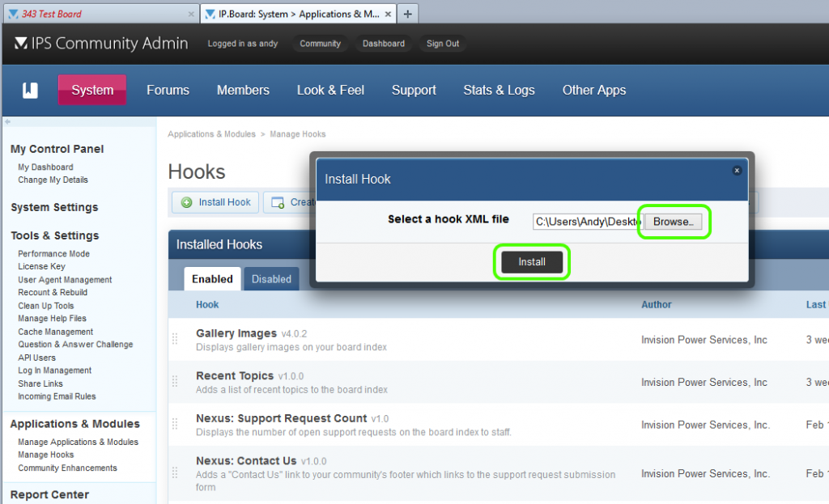This screenshot has height=504, width=829.
Task: Open Share Links in sidebar
Action: point(40,383)
